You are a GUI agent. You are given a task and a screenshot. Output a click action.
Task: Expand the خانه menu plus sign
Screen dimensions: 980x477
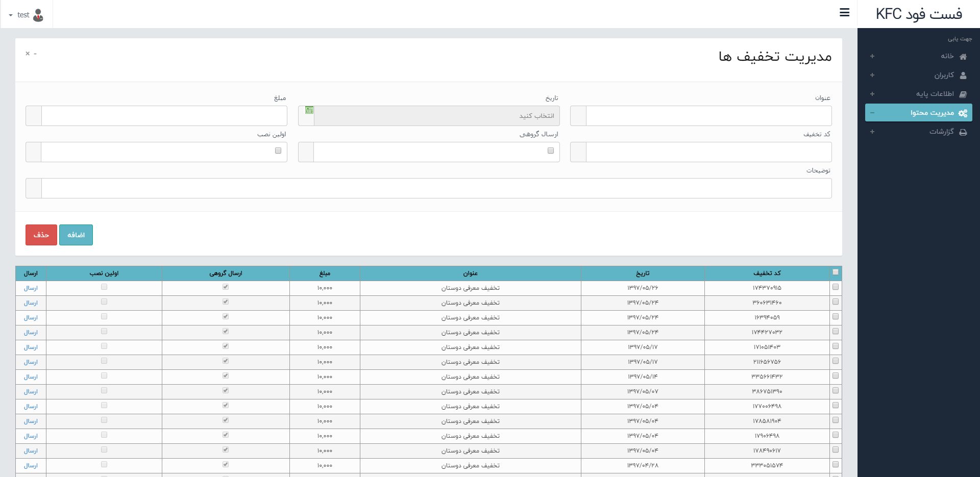click(872, 56)
